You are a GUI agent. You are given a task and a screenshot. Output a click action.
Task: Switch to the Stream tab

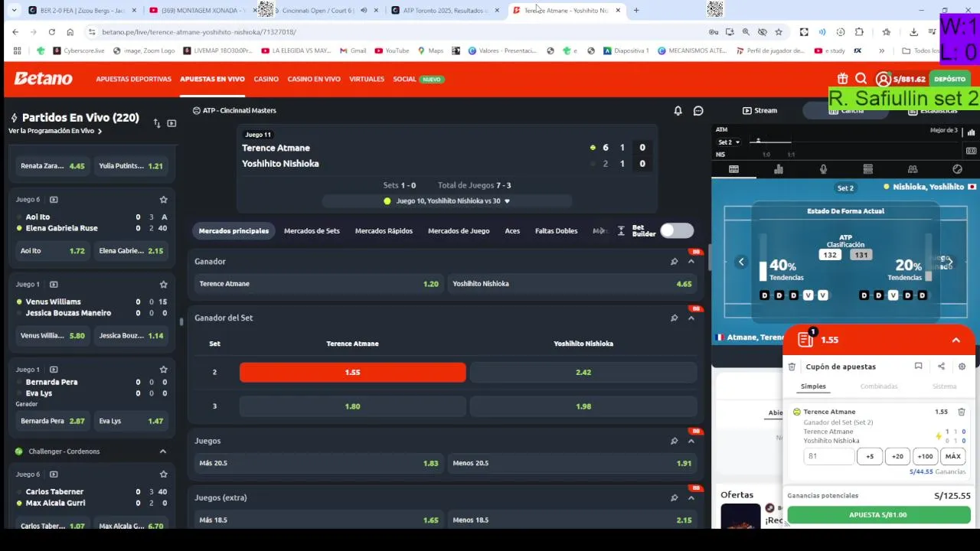coord(760,111)
